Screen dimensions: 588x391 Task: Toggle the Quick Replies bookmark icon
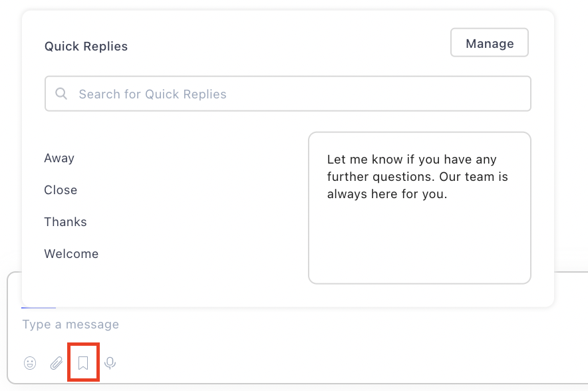tap(83, 363)
